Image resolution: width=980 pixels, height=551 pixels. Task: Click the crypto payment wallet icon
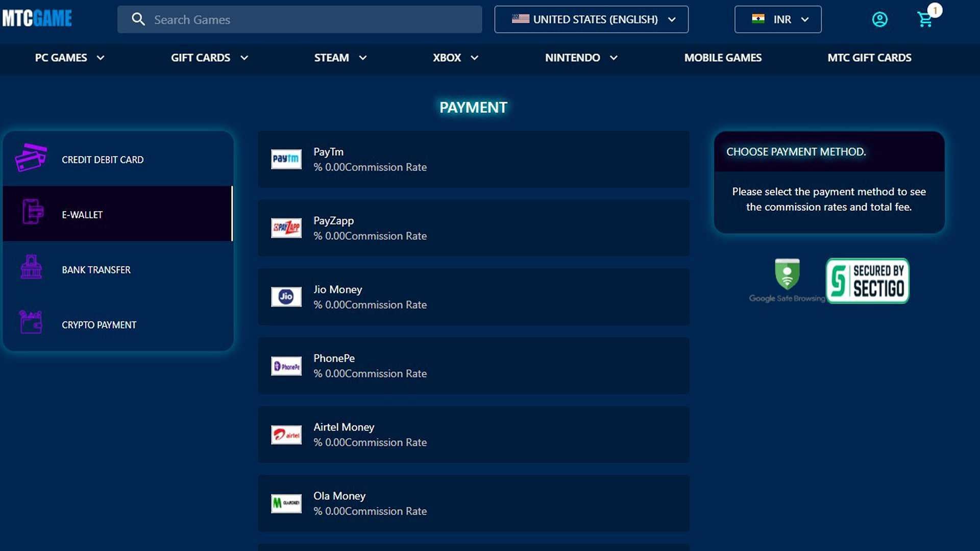[31, 322]
